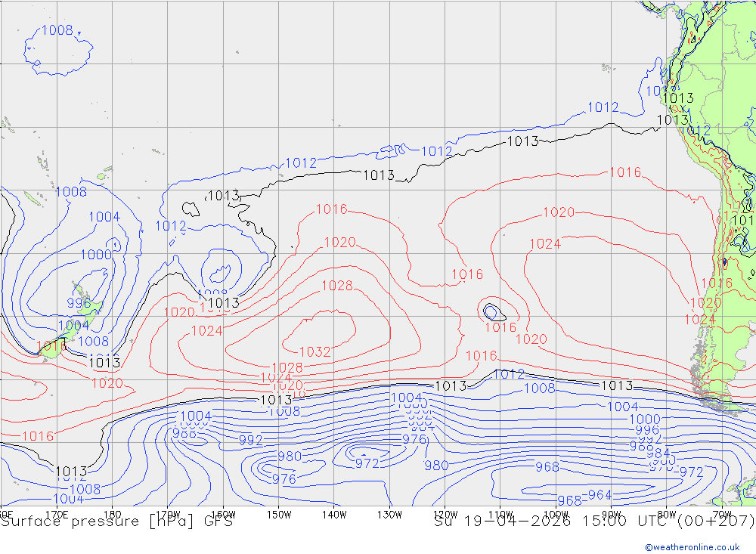Image resolution: width=756 pixels, height=554 pixels.
Task: Click the 964 low-pressure isobar label
Action: click(x=600, y=495)
